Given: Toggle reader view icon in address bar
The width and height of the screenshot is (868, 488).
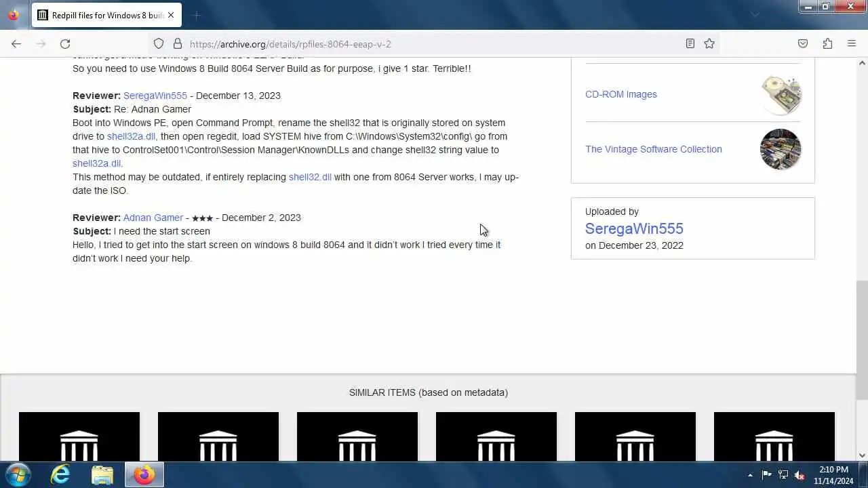Looking at the screenshot, I should tap(690, 43).
